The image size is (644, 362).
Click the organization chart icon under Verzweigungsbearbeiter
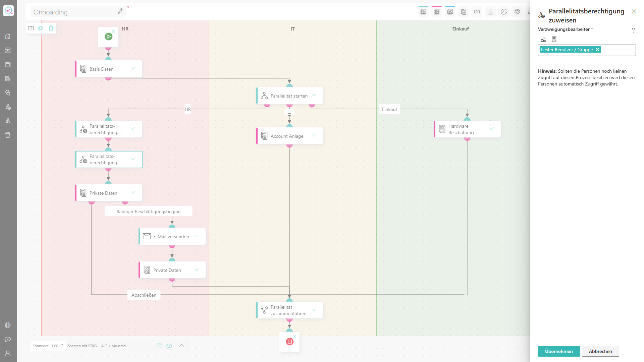click(543, 39)
